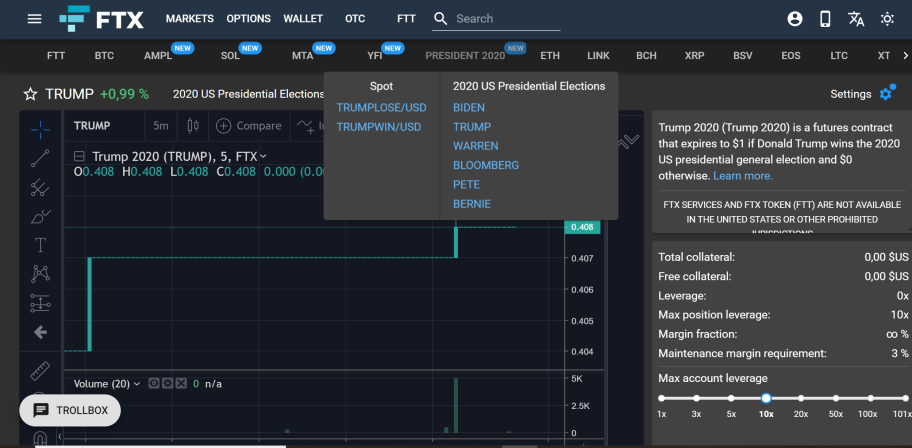The image size is (912, 448).
Task: Open the OTC menu
Action: (x=355, y=19)
